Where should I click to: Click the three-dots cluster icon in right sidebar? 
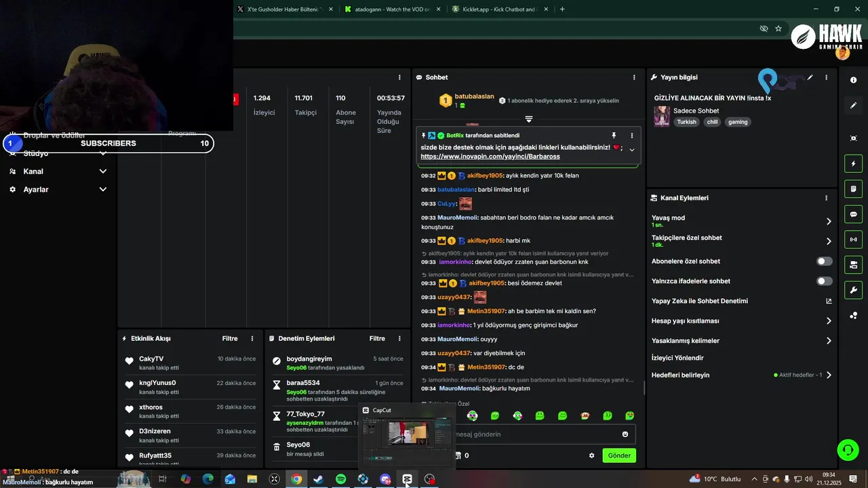click(x=853, y=315)
